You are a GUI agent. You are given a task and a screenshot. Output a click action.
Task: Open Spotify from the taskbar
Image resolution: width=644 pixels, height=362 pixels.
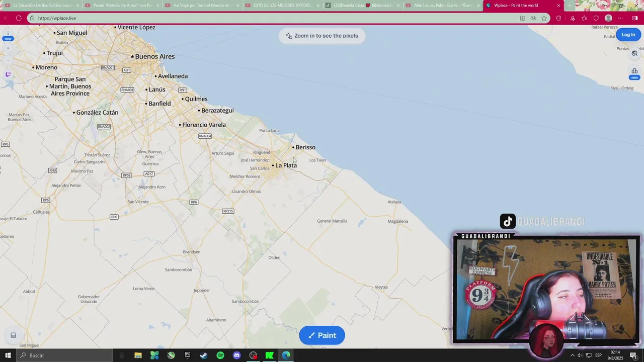[220, 355]
